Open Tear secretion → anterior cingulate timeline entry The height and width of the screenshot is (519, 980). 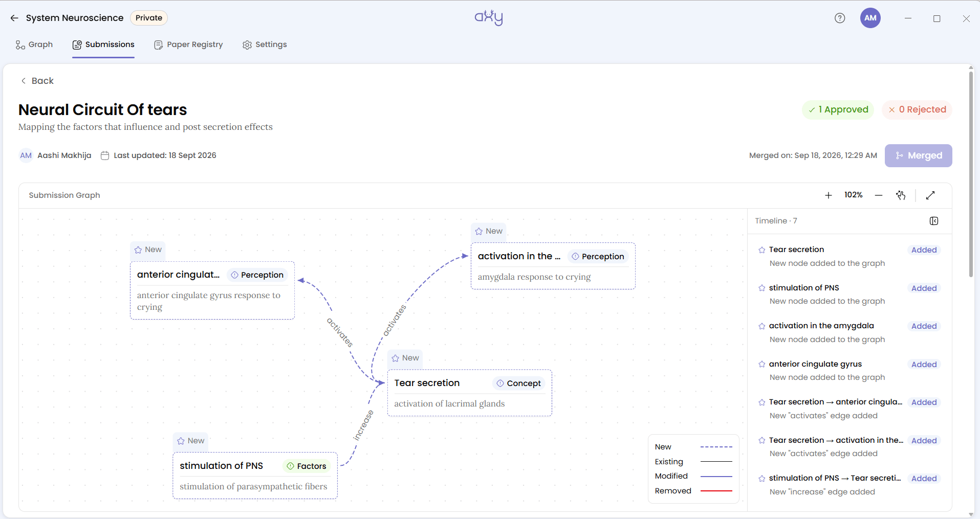tap(850, 409)
